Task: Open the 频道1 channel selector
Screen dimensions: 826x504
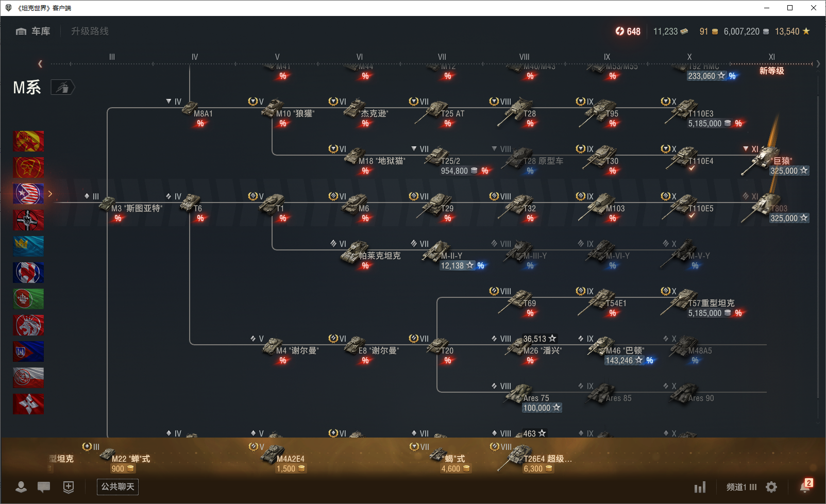Action: [x=741, y=487]
